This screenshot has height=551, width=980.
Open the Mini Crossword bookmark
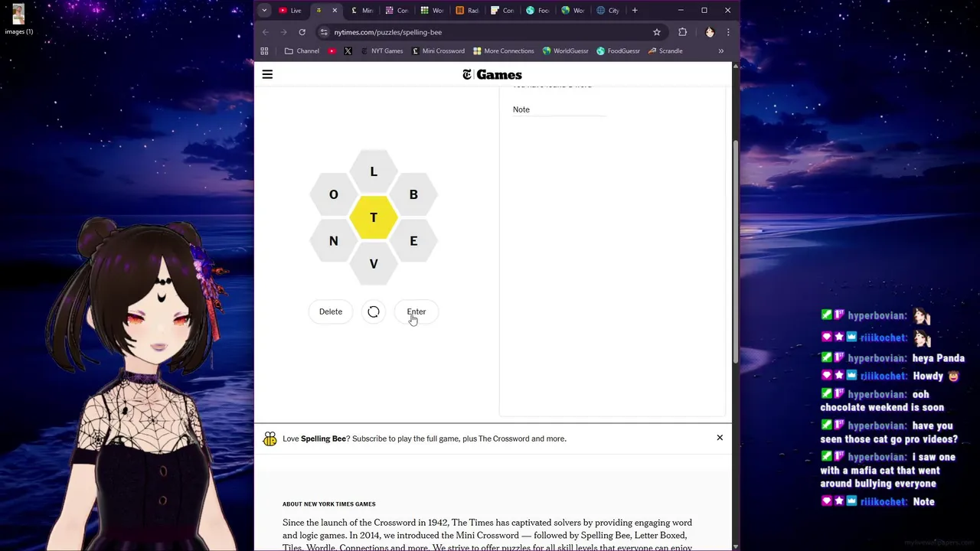click(x=438, y=51)
